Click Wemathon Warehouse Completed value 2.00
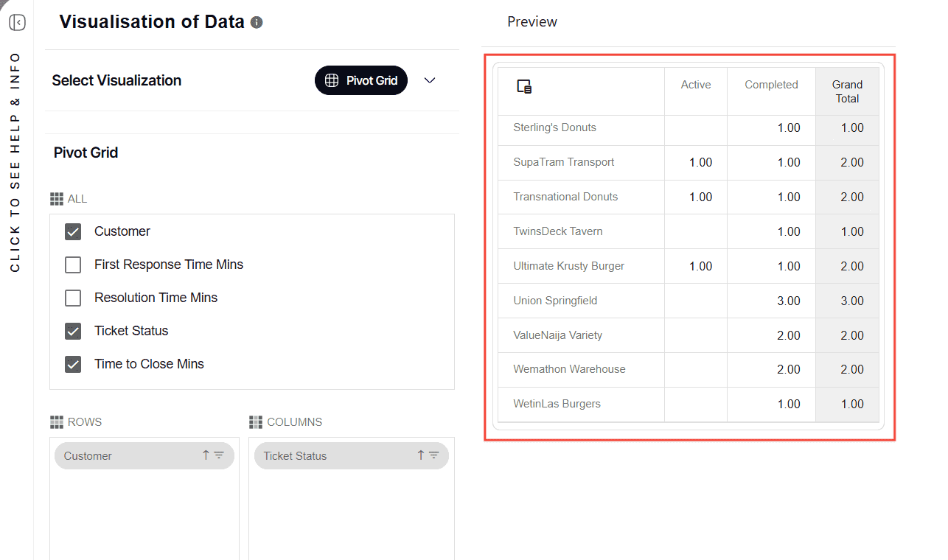The width and height of the screenshot is (948, 560). [x=789, y=369]
